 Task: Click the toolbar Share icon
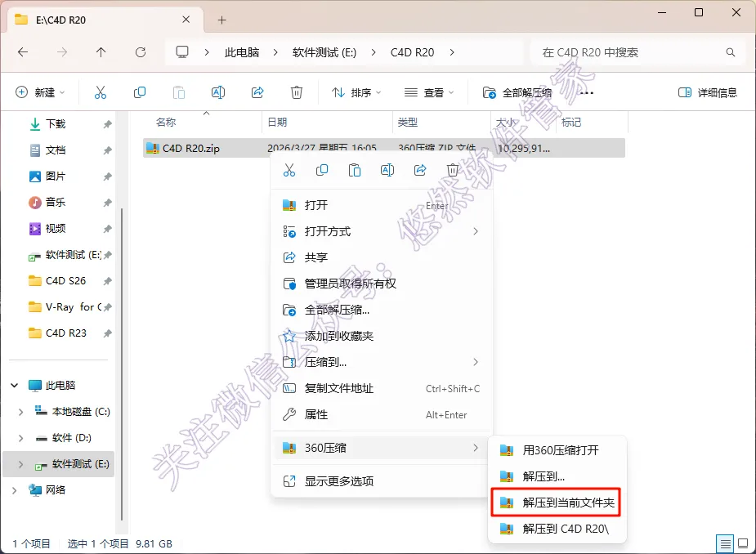pyautogui.click(x=257, y=92)
